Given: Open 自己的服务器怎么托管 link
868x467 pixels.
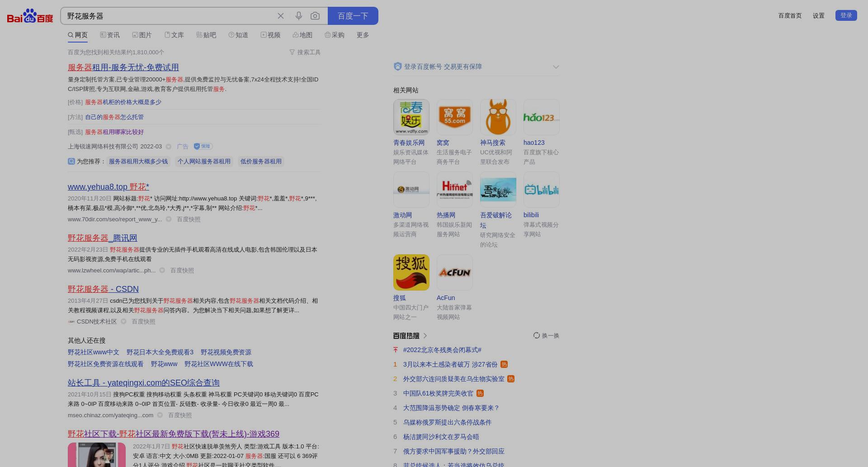Looking at the screenshot, I should click(114, 117).
